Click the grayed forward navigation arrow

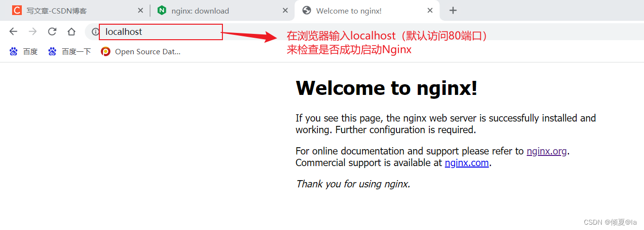pyautogui.click(x=32, y=31)
